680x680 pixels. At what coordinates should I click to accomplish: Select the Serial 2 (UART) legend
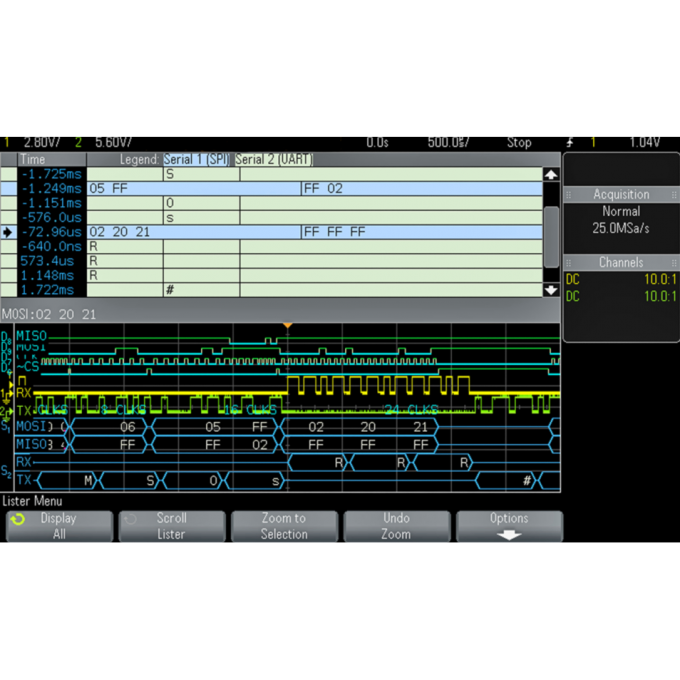pos(274,160)
